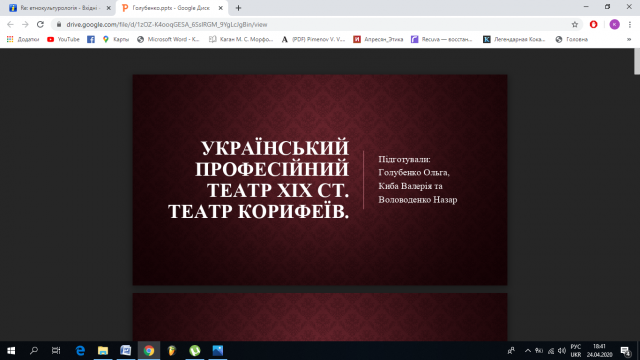
Task: Open the YouTube bookmark
Action: [63, 39]
